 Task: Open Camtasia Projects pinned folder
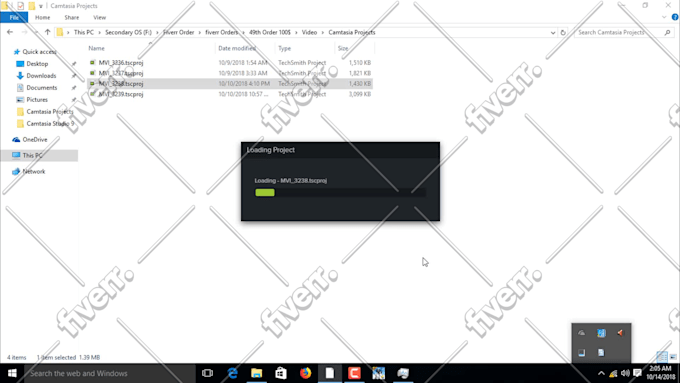[49, 111]
